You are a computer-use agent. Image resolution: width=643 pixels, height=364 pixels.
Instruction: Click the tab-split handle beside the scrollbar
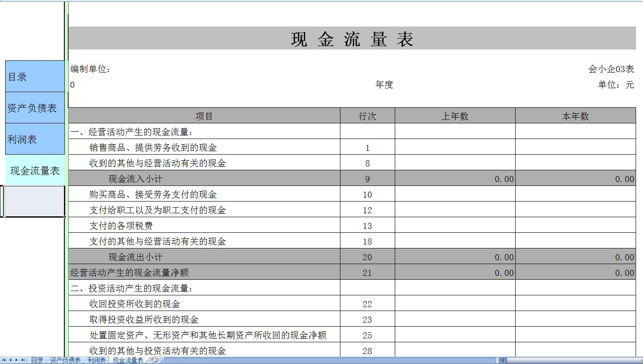click(497, 360)
